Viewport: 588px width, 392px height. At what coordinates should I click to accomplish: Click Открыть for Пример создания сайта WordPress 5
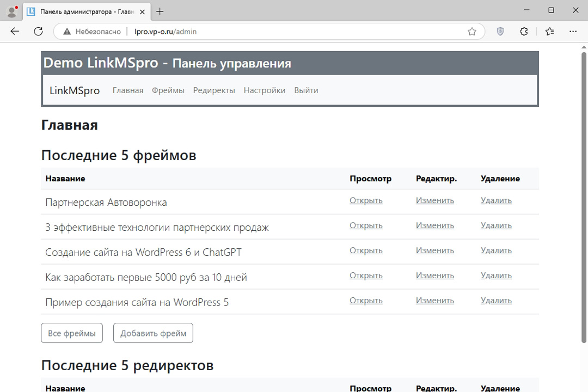[x=366, y=301]
